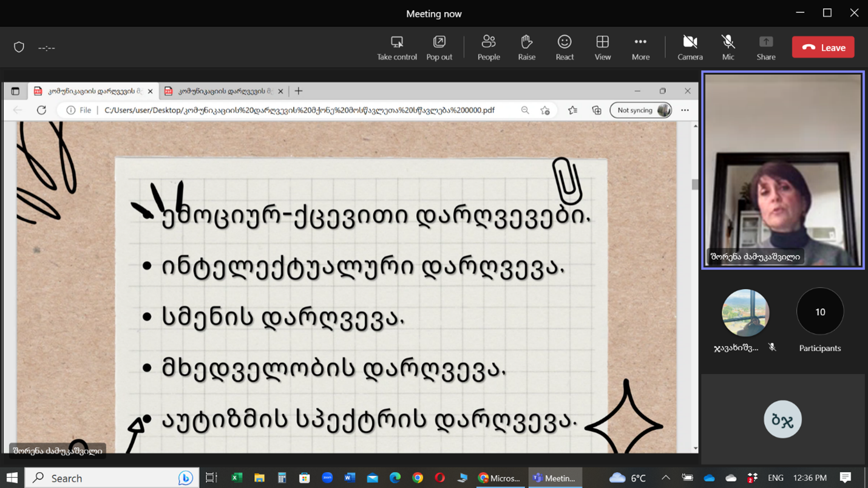
Task: Switch to Meeting taskbar window
Action: (555, 478)
